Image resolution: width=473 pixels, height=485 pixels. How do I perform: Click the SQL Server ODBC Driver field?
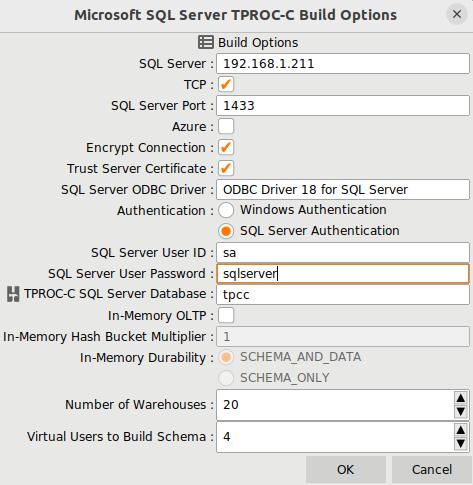[343, 190]
